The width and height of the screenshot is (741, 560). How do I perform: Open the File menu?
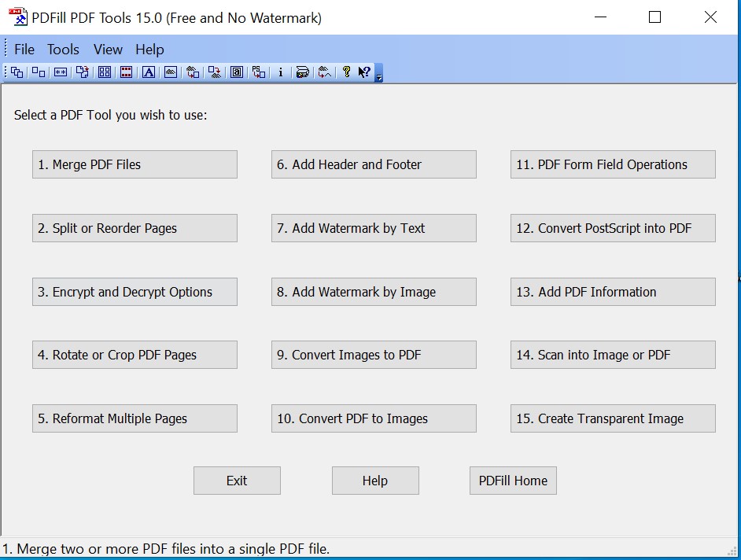point(24,50)
